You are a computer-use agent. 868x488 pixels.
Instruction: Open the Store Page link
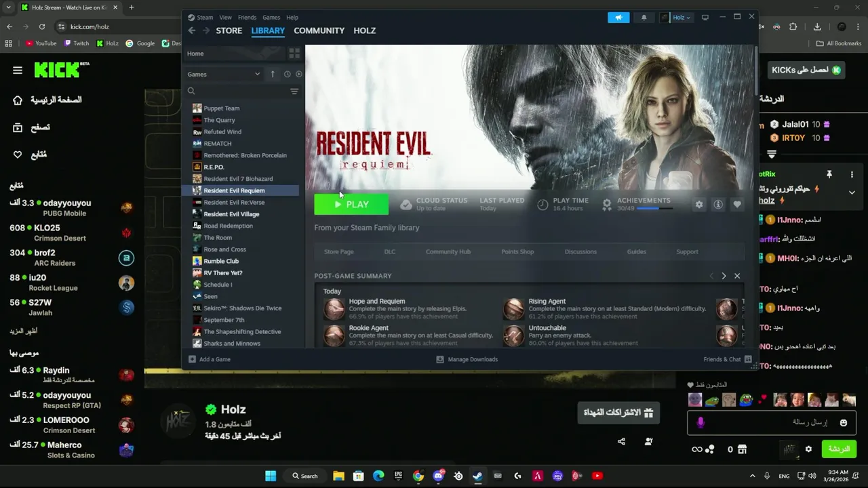(x=339, y=251)
